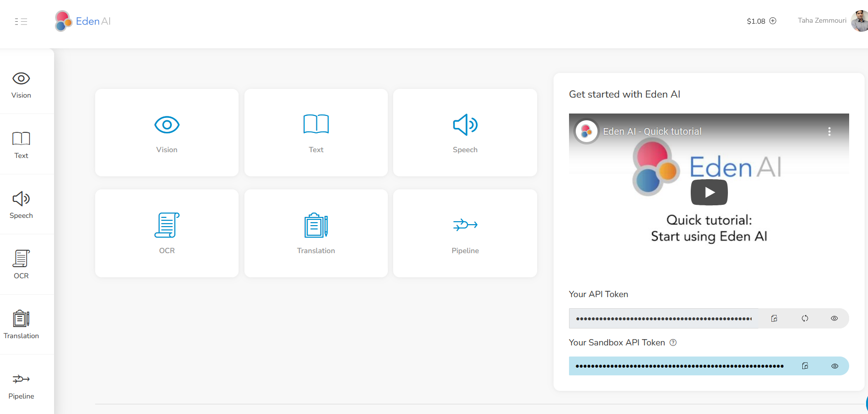Click the Sandbox API token field
The image size is (868, 414).
pyautogui.click(x=679, y=366)
